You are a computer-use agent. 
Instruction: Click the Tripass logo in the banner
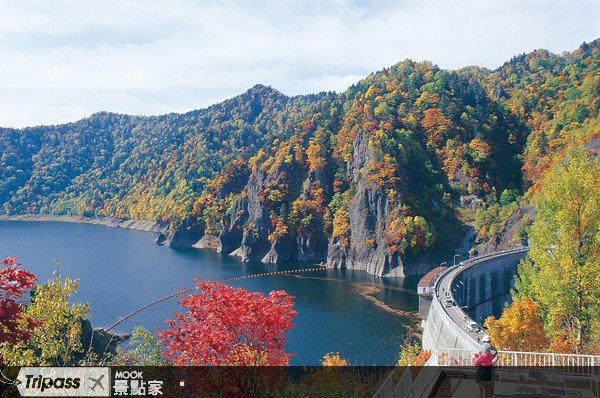[53, 382]
